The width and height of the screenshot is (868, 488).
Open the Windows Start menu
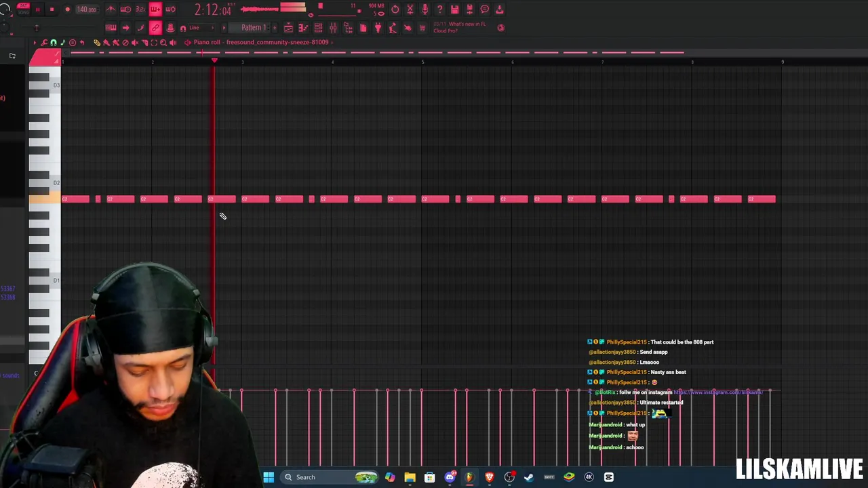point(269,477)
